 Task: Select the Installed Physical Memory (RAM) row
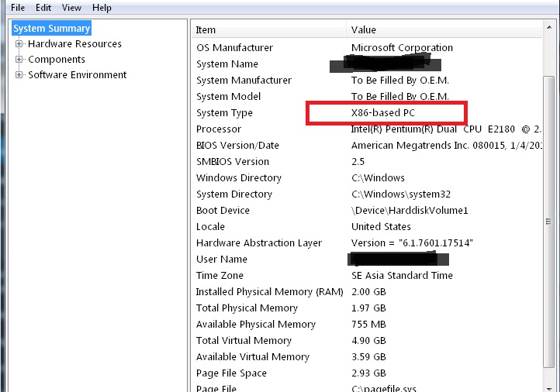coord(269,292)
